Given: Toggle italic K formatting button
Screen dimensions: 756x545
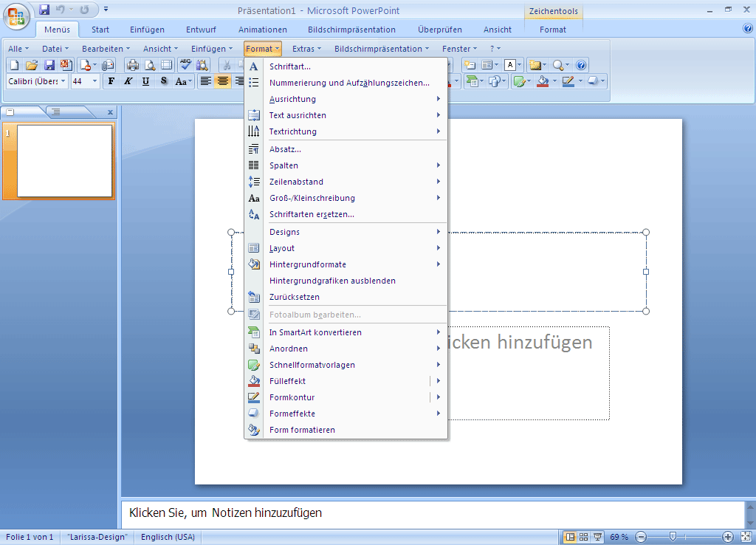Looking at the screenshot, I should coord(128,81).
